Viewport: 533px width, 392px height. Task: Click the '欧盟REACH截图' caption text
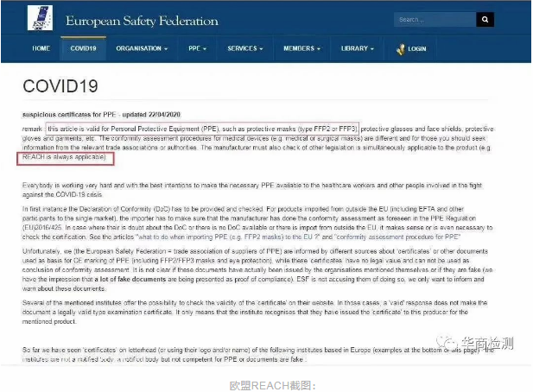(x=273, y=386)
